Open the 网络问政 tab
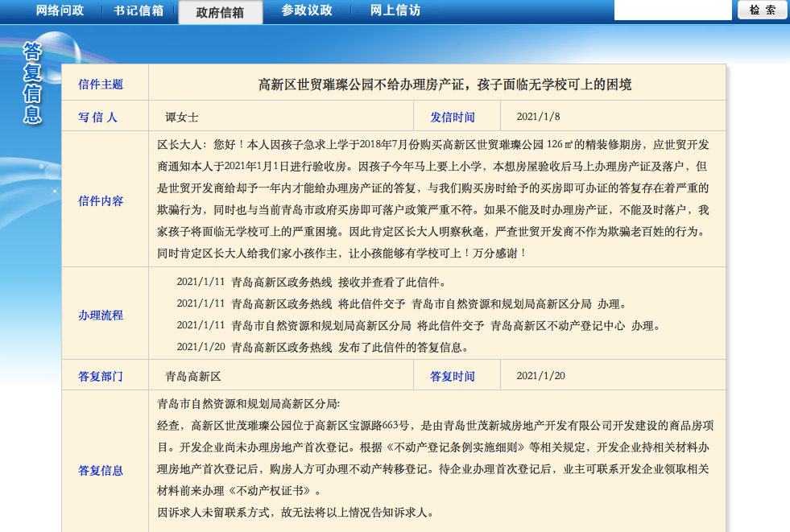The width and height of the screenshot is (790, 532). 60,10
